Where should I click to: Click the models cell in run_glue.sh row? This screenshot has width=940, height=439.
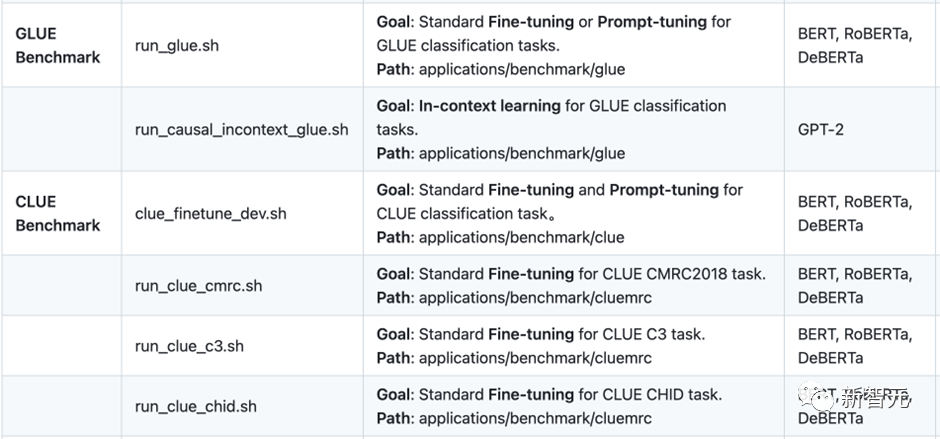(854, 45)
